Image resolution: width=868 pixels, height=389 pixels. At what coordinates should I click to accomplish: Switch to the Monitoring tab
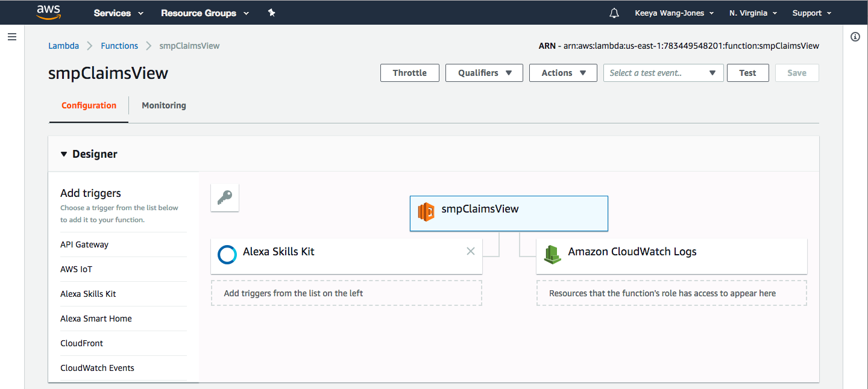click(x=163, y=105)
